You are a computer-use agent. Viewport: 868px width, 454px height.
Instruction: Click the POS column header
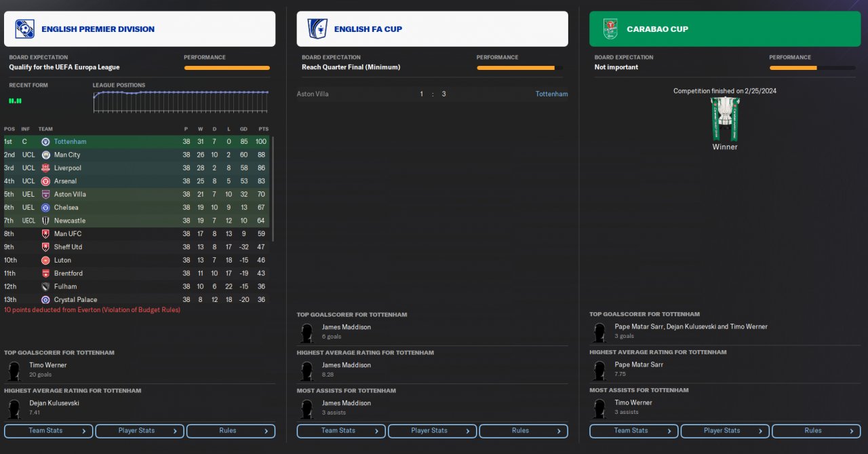[x=9, y=129]
